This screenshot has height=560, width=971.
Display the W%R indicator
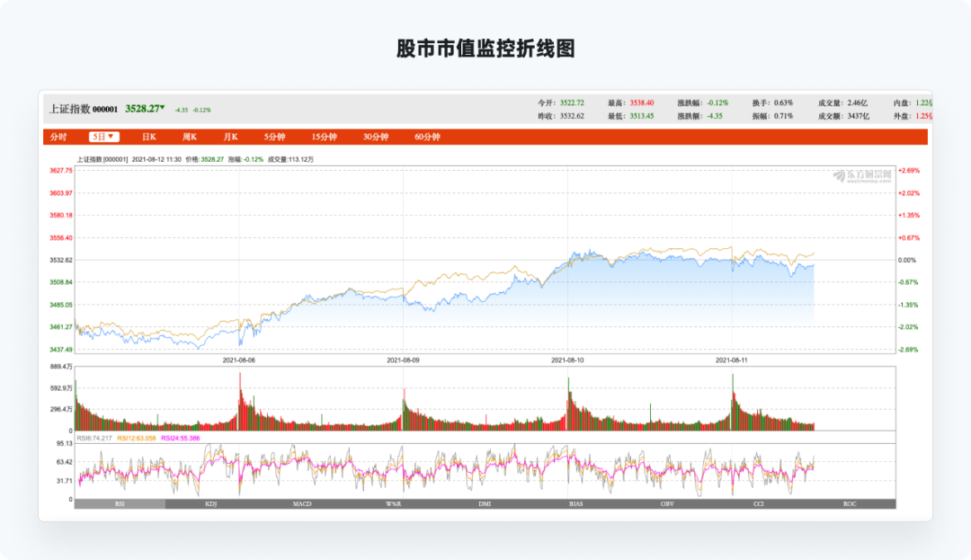point(394,504)
